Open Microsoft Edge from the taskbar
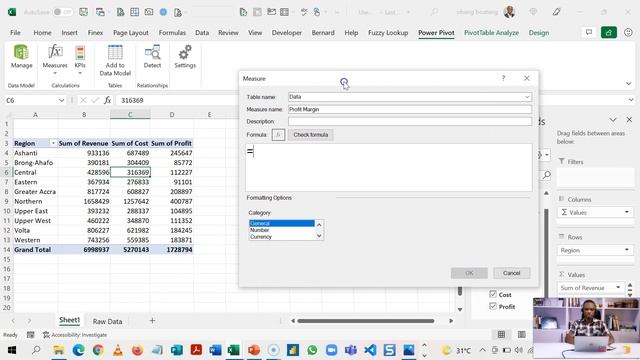 click(78, 350)
